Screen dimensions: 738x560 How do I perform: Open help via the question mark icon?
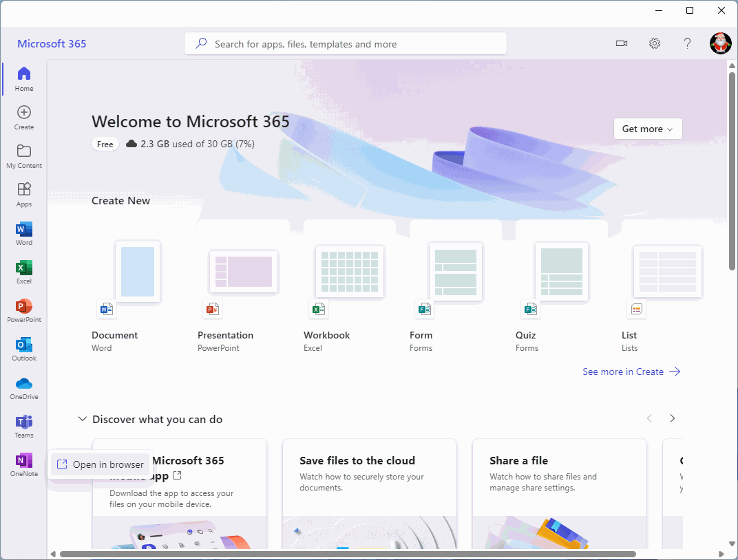tap(687, 44)
